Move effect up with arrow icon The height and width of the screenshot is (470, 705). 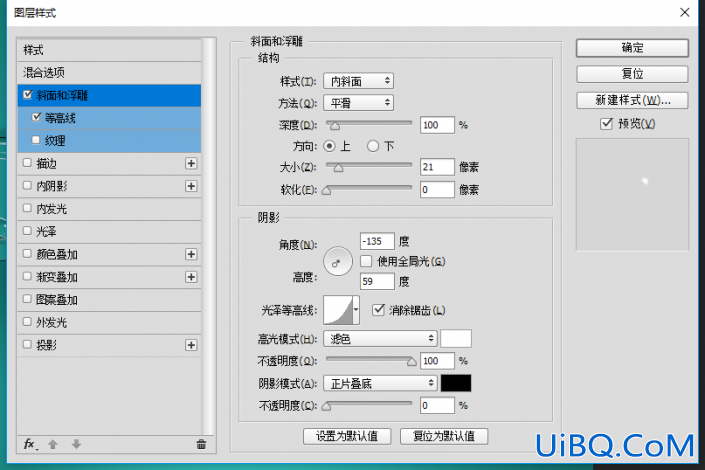(53, 444)
